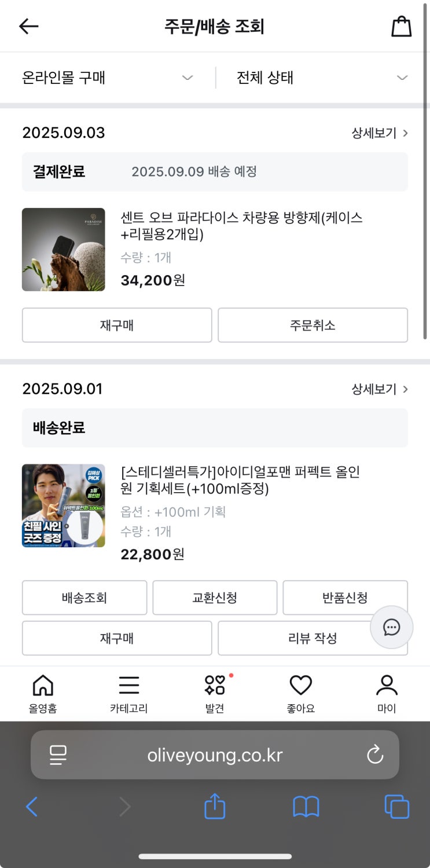Tap Safari page reload icon
This screenshot has width=430, height=868.
click(x=375, y=755)
